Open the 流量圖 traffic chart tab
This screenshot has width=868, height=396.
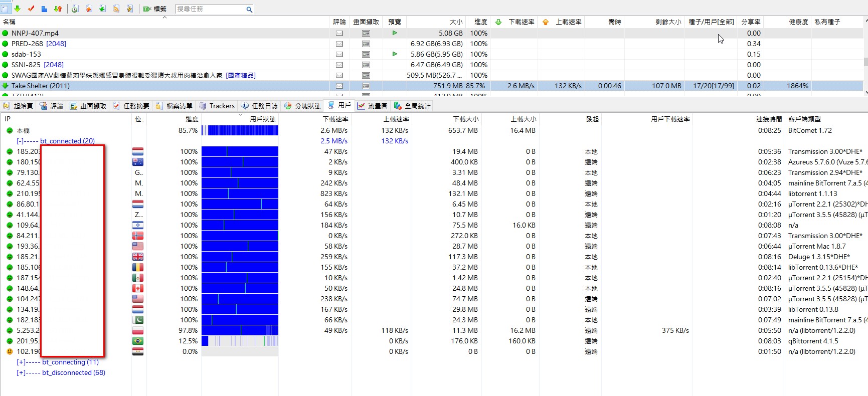(x=373, y=106)
